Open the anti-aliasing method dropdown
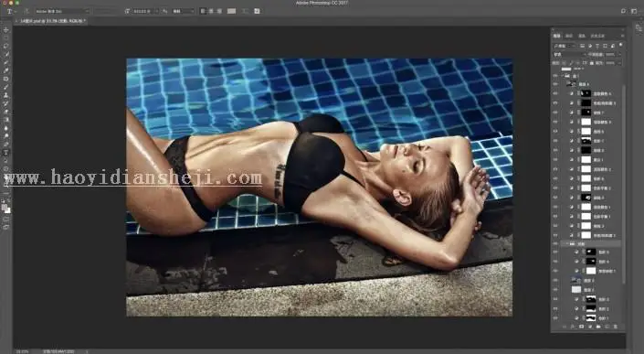 (183, 11)
